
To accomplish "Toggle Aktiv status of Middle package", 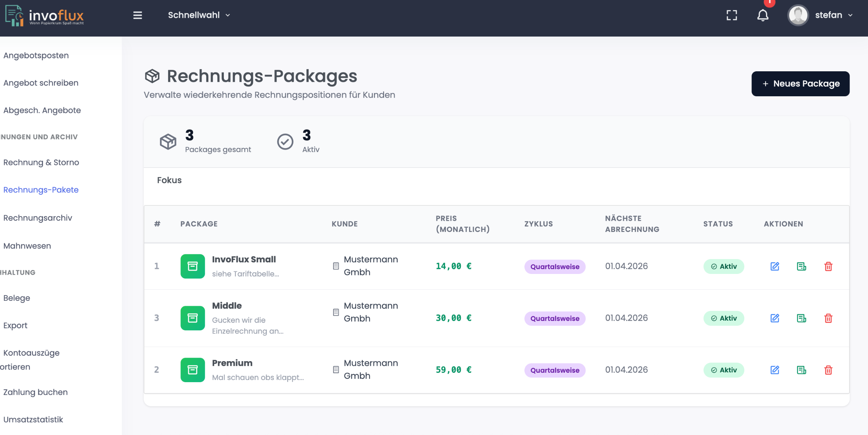I will pyautogui.click(x=723, y=318).
